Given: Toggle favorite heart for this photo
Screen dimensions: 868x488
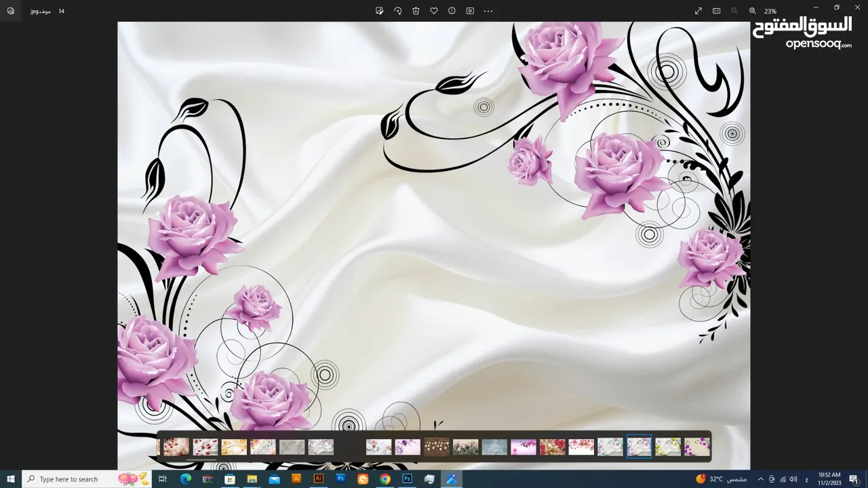Looking at the screenshot, I should [434, 11].
